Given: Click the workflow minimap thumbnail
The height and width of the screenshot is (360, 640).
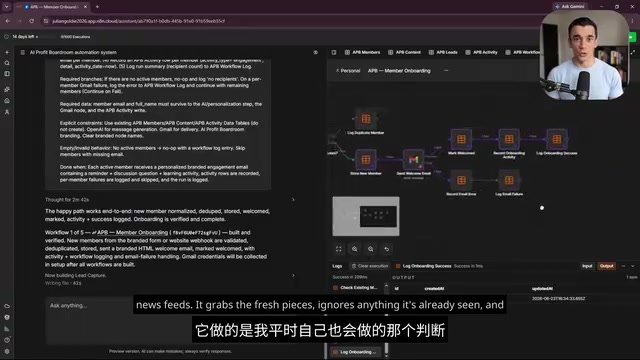Looking at the screenshot, I should click(366, 216).
